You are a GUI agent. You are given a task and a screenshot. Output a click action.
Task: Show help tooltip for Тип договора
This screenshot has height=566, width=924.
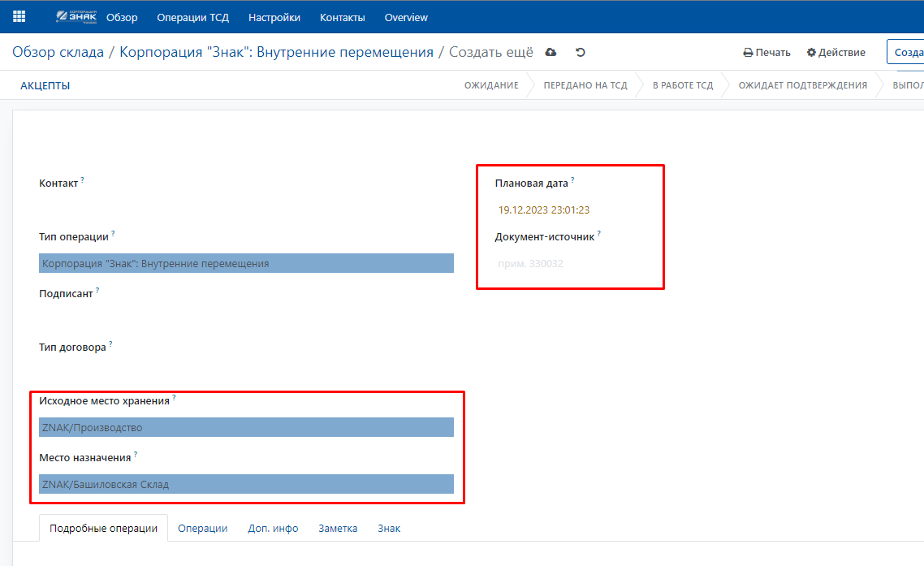(x=110, y=343)
